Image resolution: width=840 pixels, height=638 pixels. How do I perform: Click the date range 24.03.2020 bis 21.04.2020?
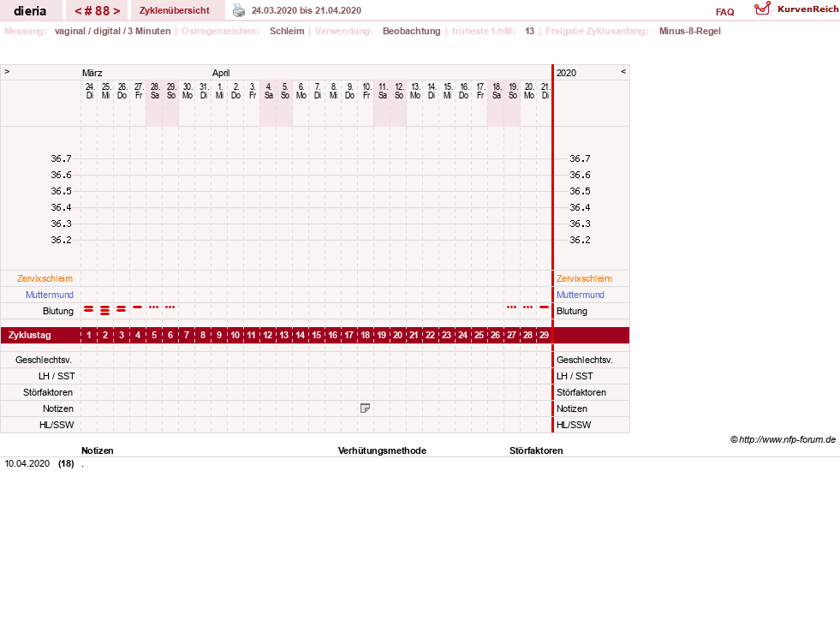(307, 10)
